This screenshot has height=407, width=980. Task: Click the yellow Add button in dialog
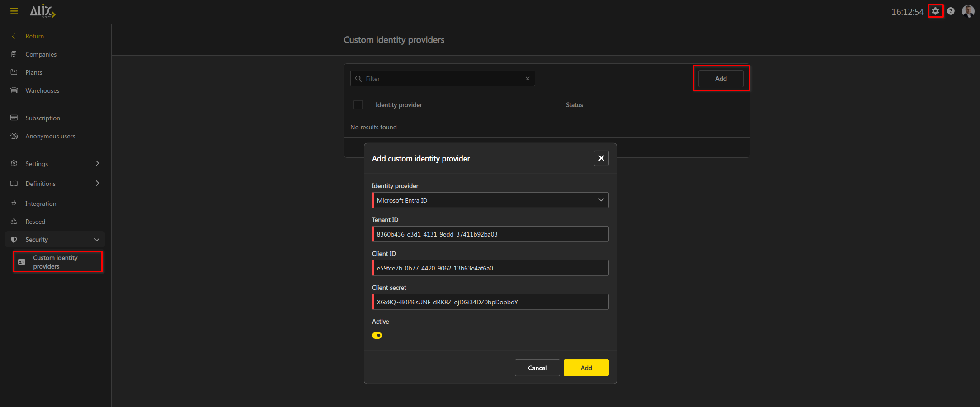pyautogui.click(x=586, y=368)
